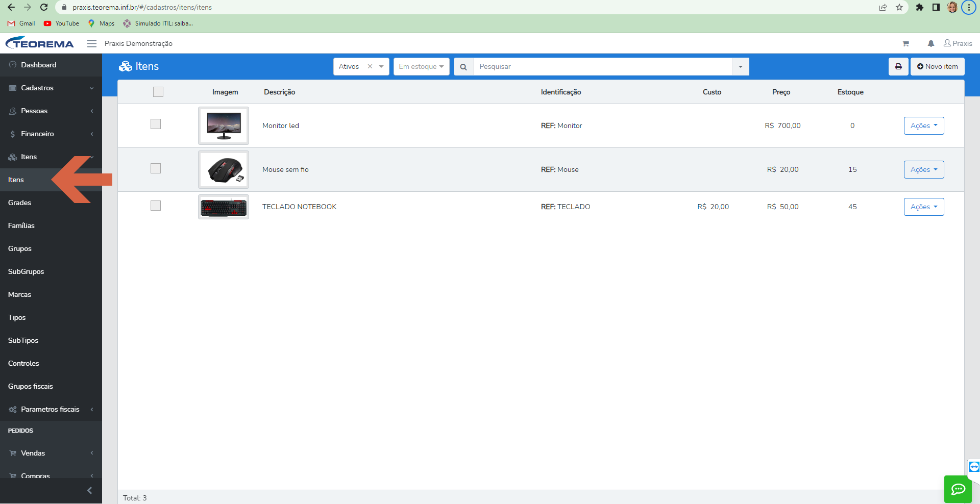Image resolution: width=980 pixels, height=504 pixels.
Task: Open the Ativos status dropdown
Action: tap(361, 67)
